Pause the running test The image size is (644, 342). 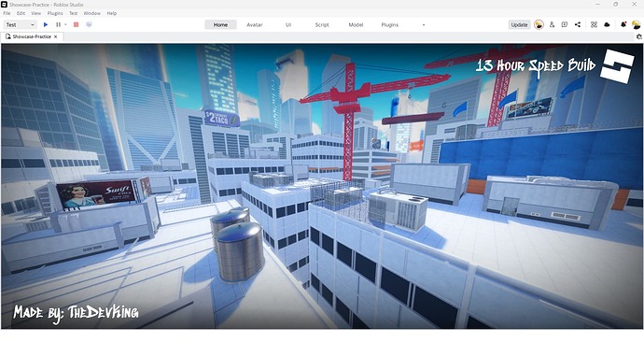[x=58, y=24]
